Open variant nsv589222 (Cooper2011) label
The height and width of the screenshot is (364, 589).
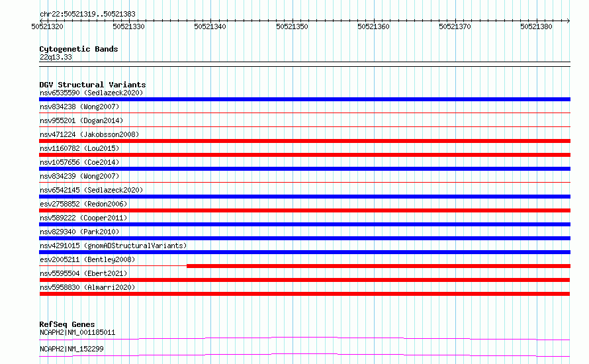pos(83,218)
